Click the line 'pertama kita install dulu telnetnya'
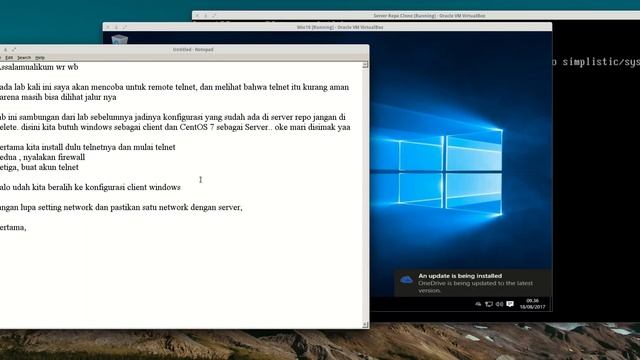 (88, 147)
